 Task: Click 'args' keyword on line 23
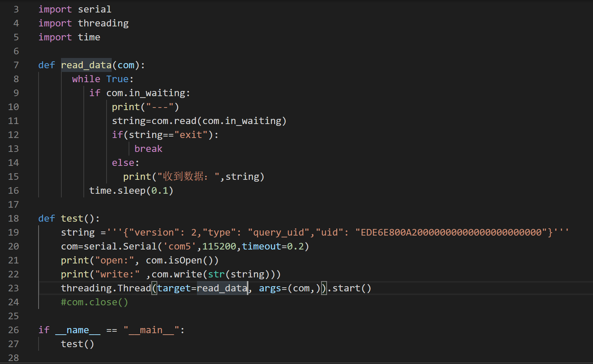270,288
